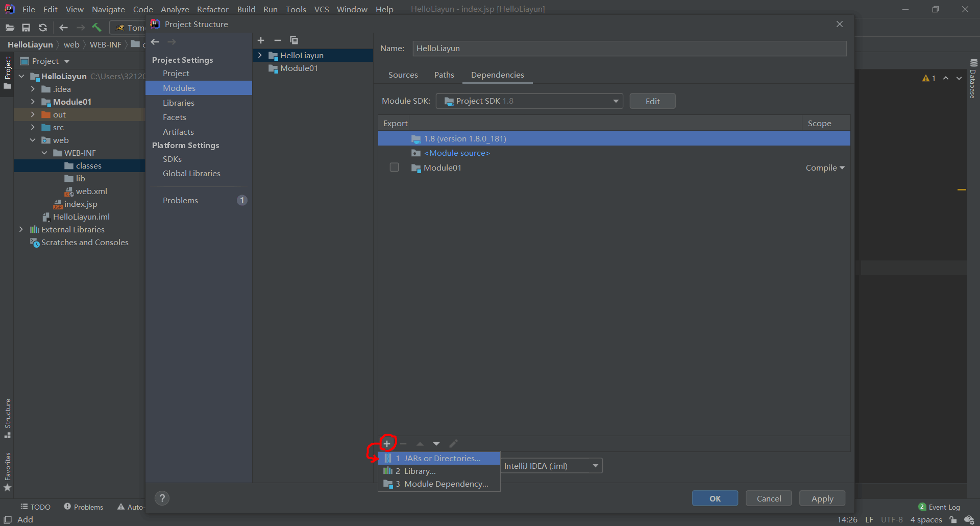Image resolution: width=980 pixels, height=526 pixels.
Task: Click the Copy module icon
Action: click(294, 40)
